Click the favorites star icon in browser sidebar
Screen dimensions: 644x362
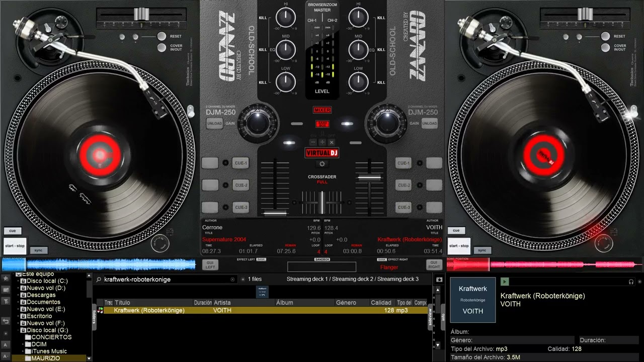pyautogui.click(x=6, y=278)
